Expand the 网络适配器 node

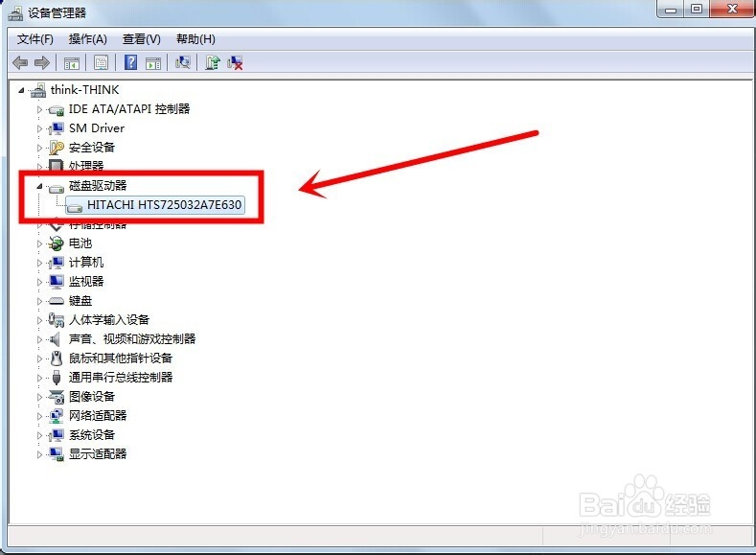pyautogui.click(x=39, y=416)
